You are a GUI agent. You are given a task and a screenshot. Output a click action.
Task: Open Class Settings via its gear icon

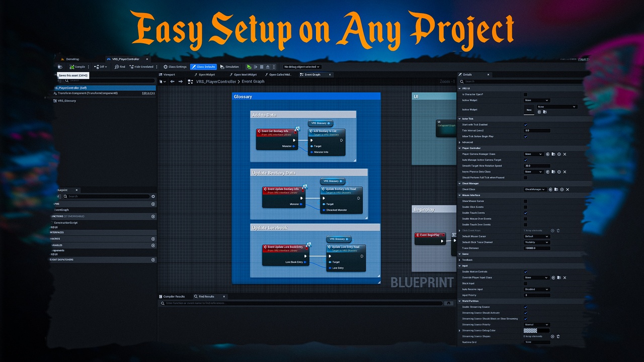[x=165, y=67]
